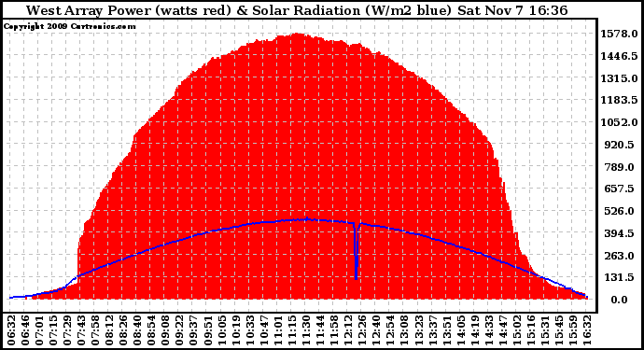Select the 09:22 x-axis label
644x350 pixels.
click(179, 330)
